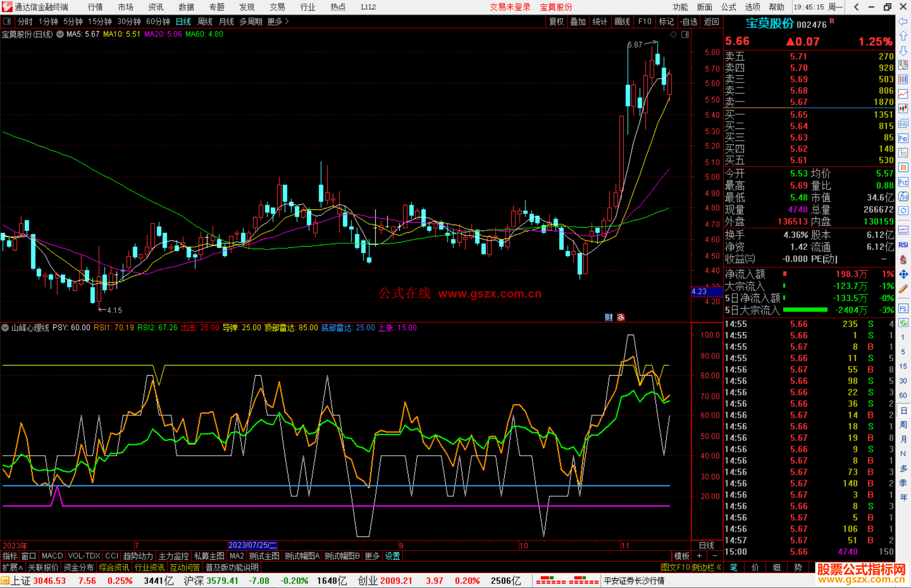Screen dimensions: 911x588
Task: Click the 交易未登录 login link
Action: click(x=509, y=7)
